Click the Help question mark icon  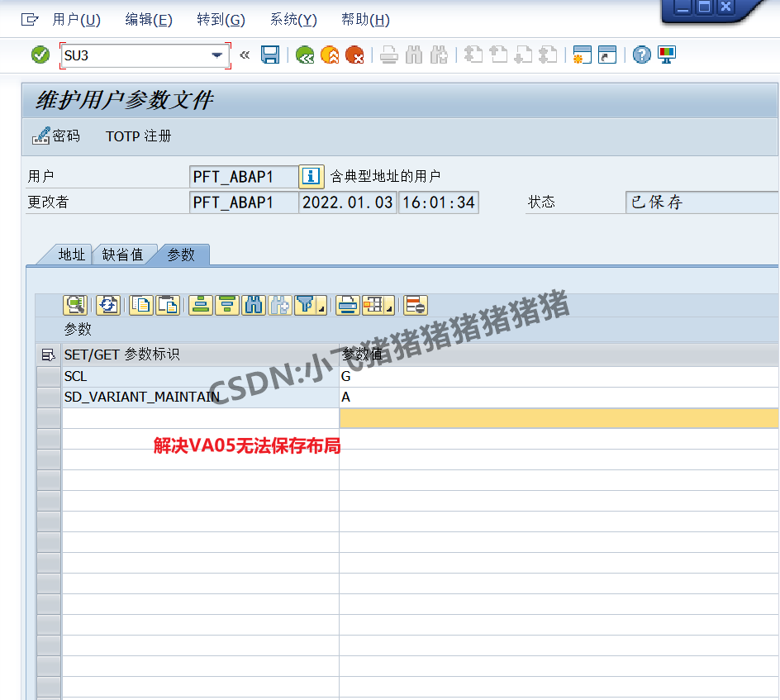tap(641, 55)
